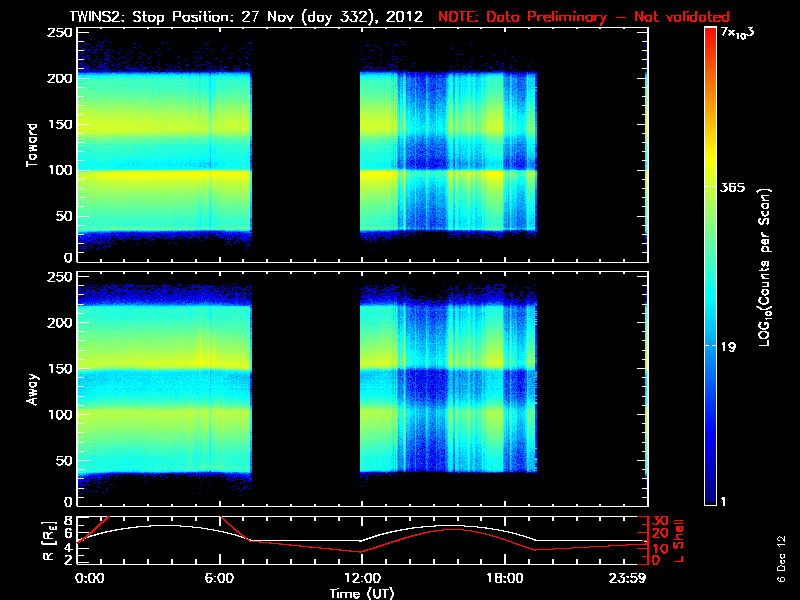Click the 12:00 time axis tick
Screen dimensions: 800x600
[361, 578]
